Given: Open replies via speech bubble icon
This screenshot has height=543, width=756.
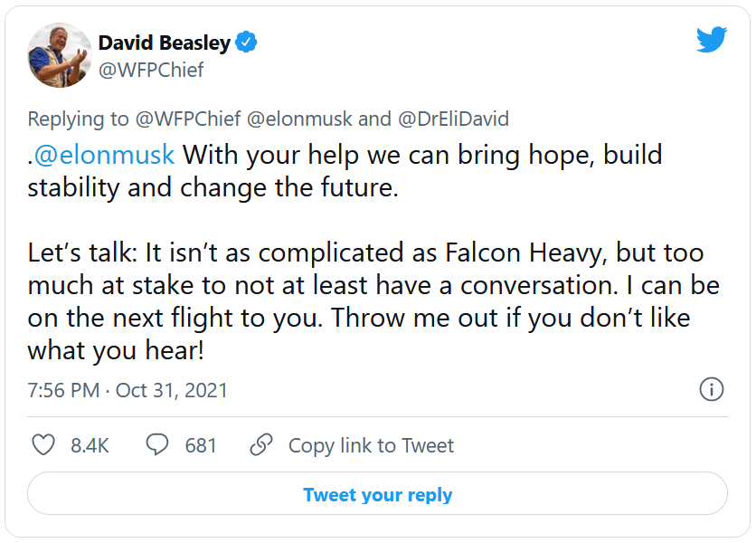Looking at the screenshot, I should click(x=157, y=445).
